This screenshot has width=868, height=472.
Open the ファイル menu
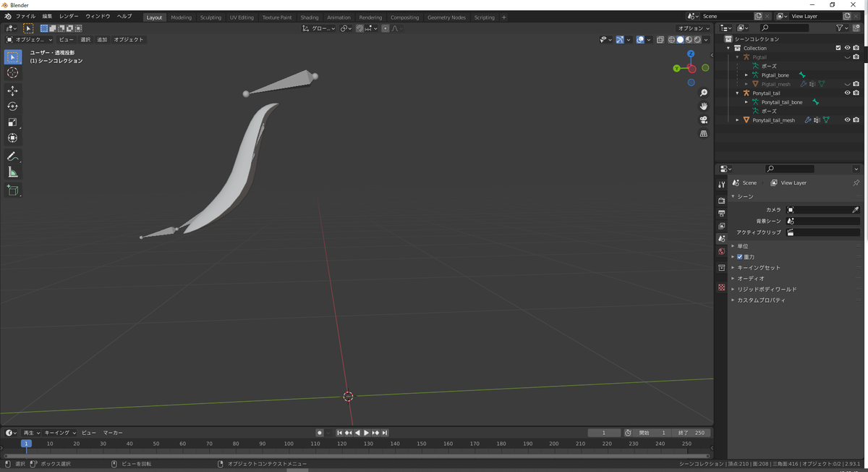(x=25, y=17)
